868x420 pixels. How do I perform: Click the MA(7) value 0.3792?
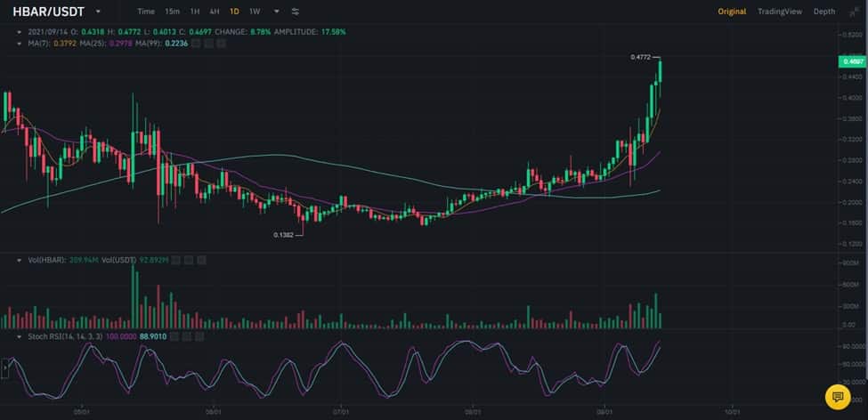click(64, 44)
